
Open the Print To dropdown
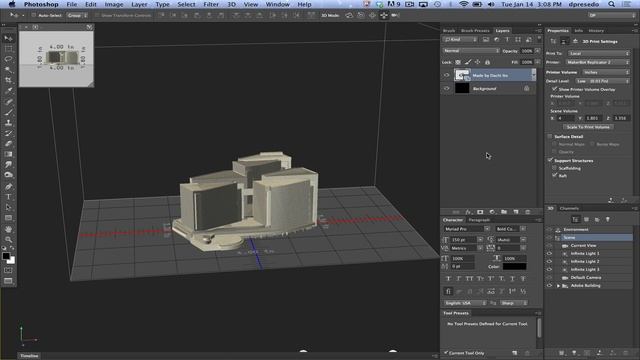(x=599, y=53)
